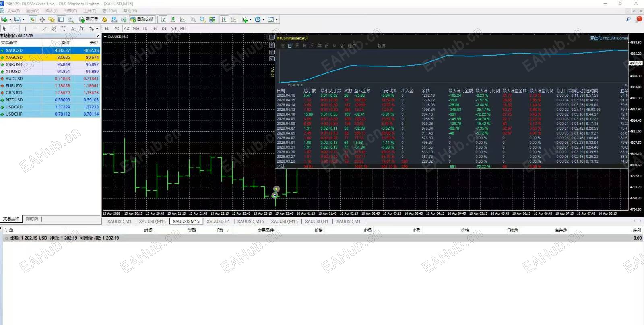Image resolution: width=644 pixels, height=325 pixels.
Task: Switch to the 即时图 tab in Market Watch
Action: (32, 219)
